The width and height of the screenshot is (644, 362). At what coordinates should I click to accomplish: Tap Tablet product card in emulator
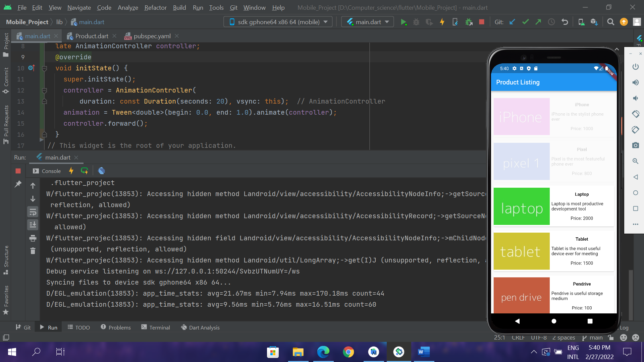554,251
